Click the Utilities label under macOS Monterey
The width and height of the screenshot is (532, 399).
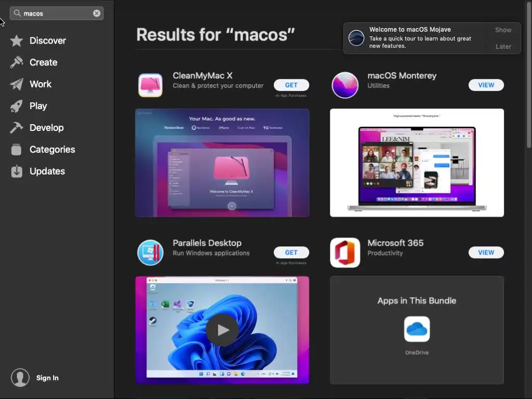pos(378,86)
